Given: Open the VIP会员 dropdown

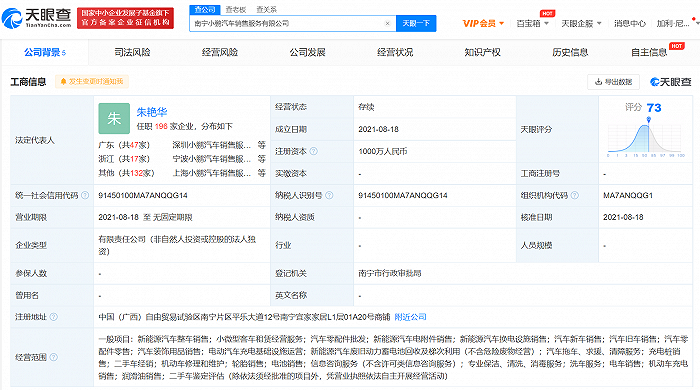Looking at the screenshot, I should click(483, 23).
